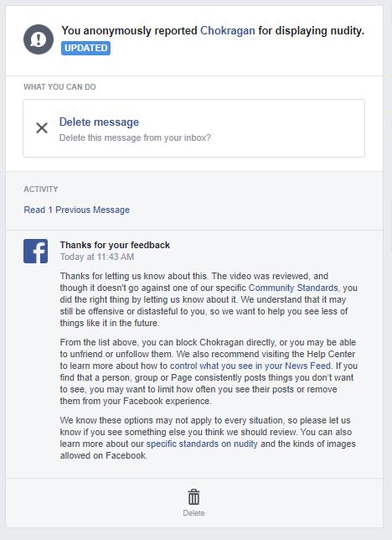
Task: Click the X icon beside Delete message
Action: (x=42, y=128)
